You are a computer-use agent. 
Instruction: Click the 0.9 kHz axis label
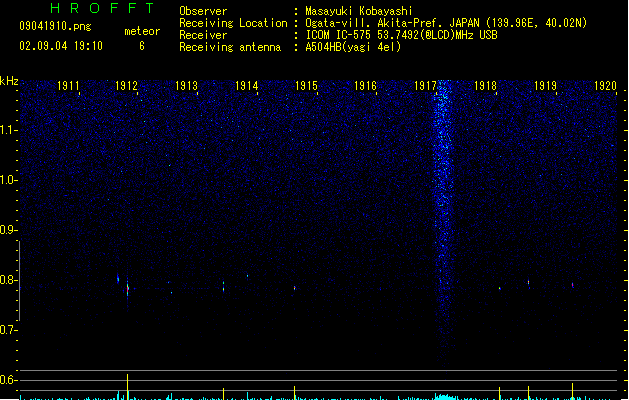pos(8,230)
